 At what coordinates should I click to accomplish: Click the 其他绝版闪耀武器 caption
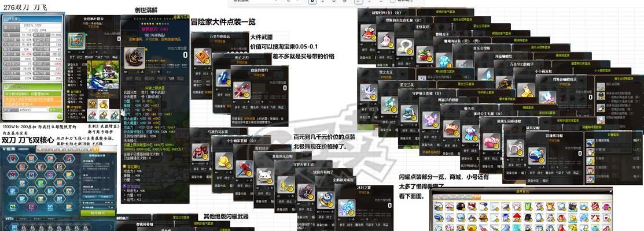coord(226,216)
